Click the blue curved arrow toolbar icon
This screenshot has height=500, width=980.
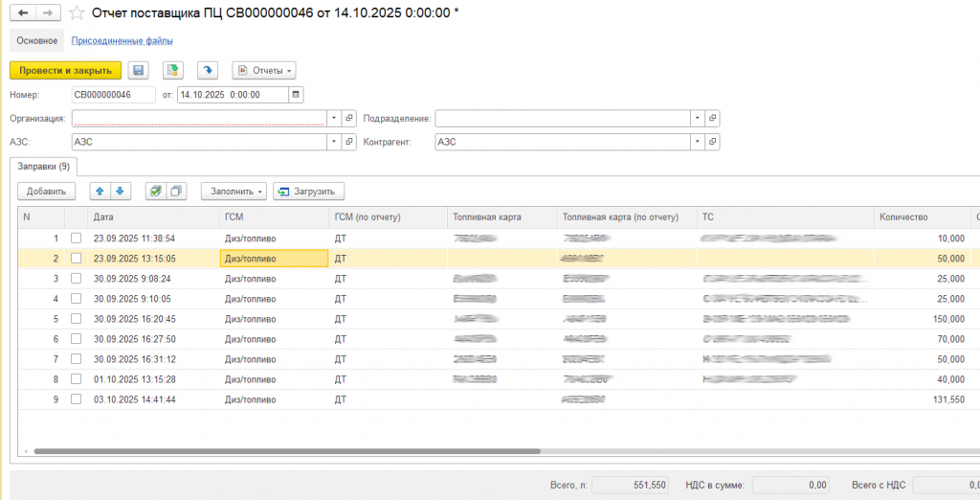(208, 71)
